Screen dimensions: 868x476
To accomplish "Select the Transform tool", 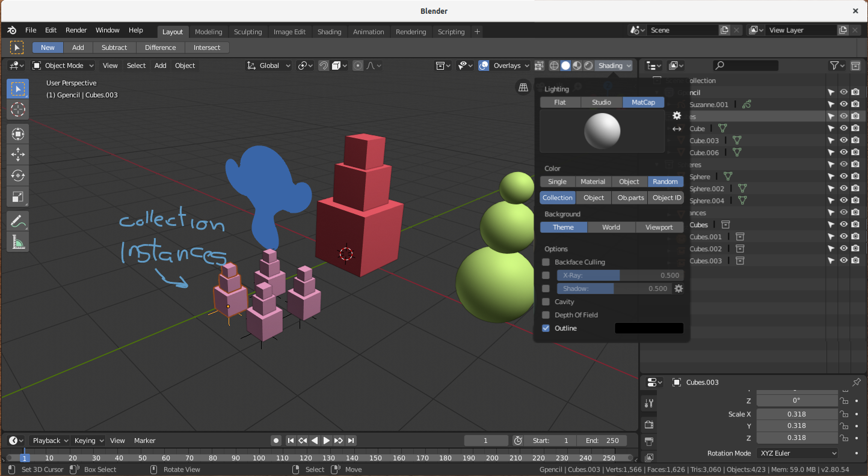I will tap(17, 133).
